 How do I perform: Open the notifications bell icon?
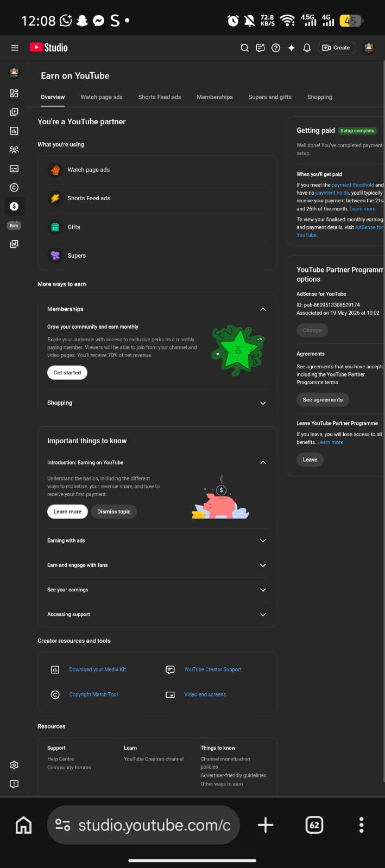[x=307, y=48]
